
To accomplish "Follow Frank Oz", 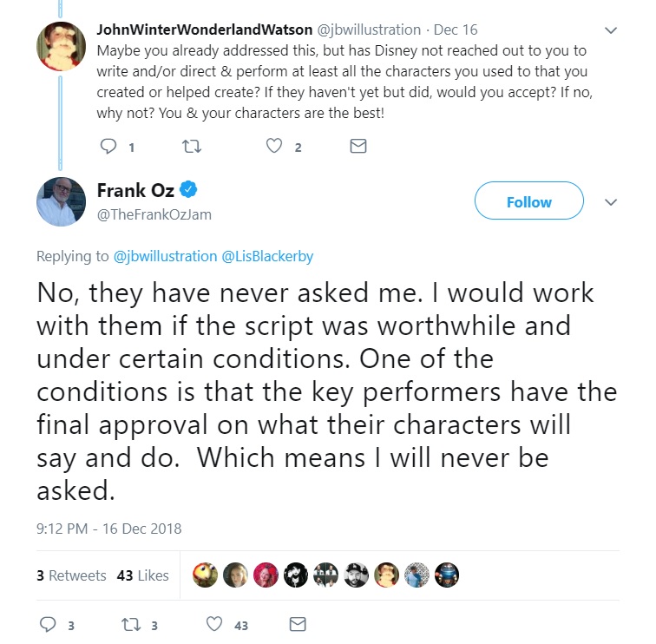I will coord(528,201).
